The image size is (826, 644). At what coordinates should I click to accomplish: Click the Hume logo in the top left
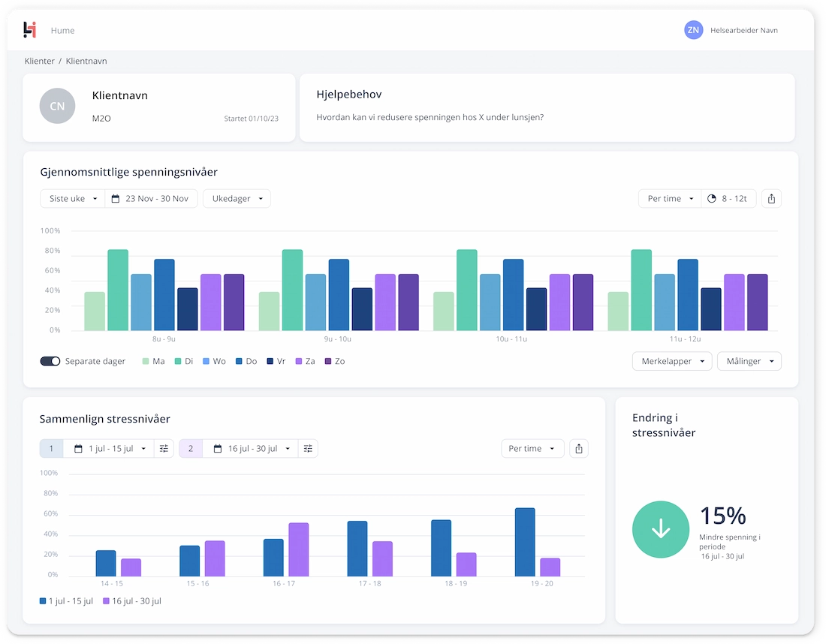[x=29, y=29]
